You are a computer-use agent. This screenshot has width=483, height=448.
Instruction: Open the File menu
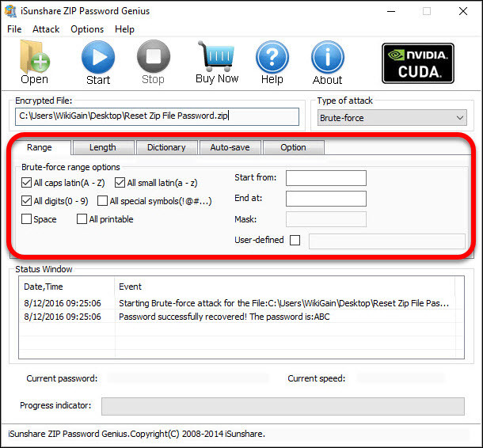[14, 29]
